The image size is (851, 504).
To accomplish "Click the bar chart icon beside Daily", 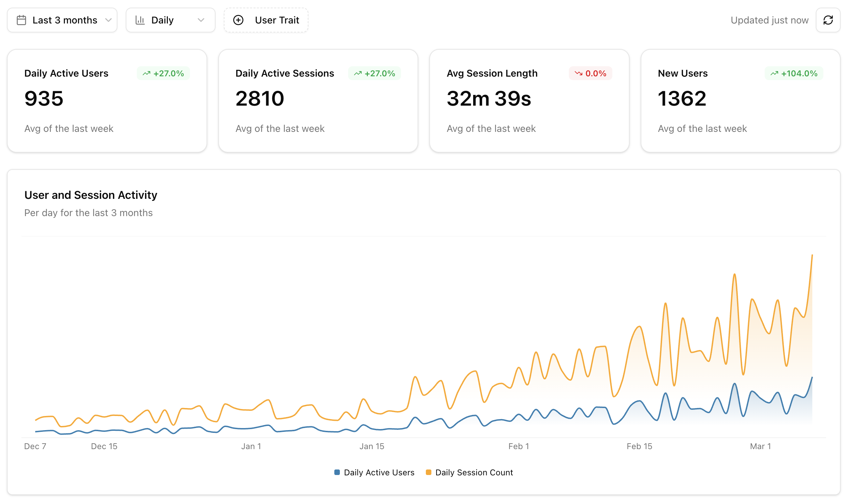I will 140,20.
